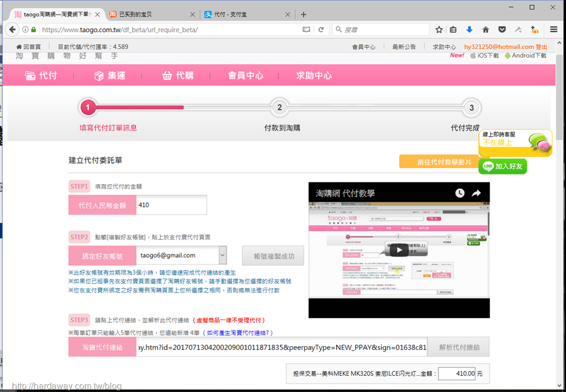Screen dimensions: 566x392
Task: Open the bookmarks list icon
Action: (x=453, y=30)
